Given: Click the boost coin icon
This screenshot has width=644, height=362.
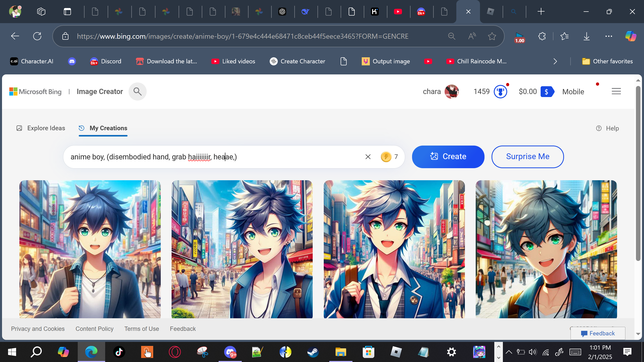Looking at the screenshot, I should click(x=386, y=157).
